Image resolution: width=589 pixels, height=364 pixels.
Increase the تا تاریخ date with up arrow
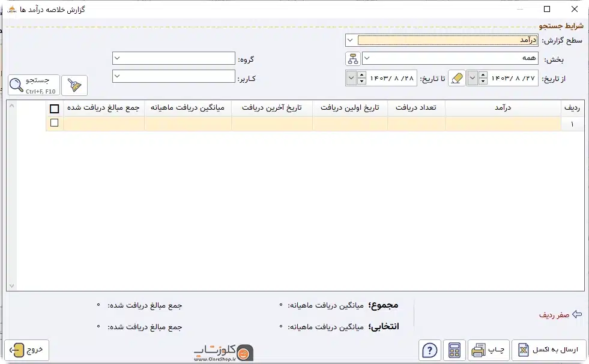pos(361,75)
